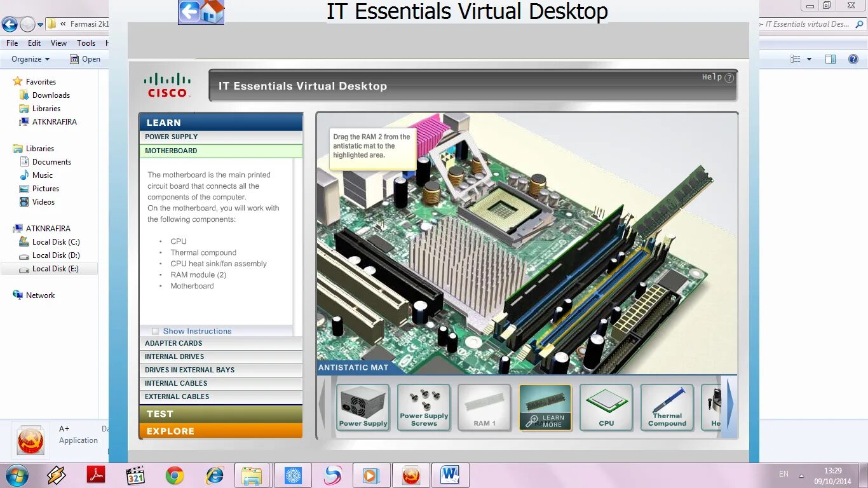Image resolution: width=868 pixels, height=488 pixels.
Task: Click the Explorer forward navigation arrow
Action: [27, 25]
